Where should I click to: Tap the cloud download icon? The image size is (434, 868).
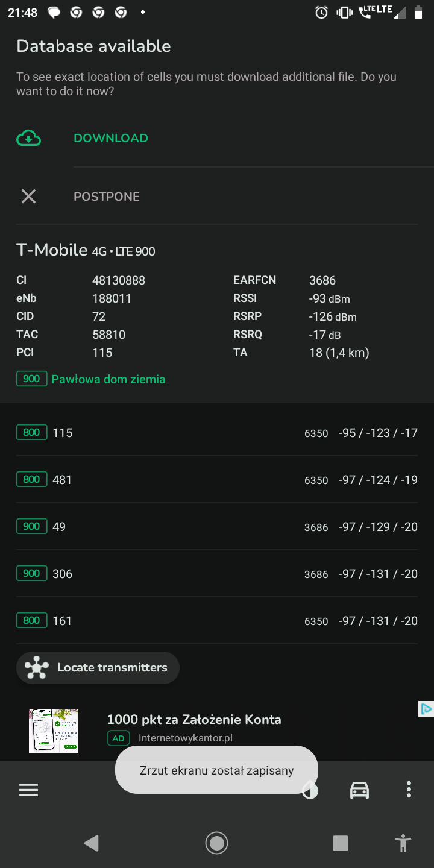(x=28, y=138)
